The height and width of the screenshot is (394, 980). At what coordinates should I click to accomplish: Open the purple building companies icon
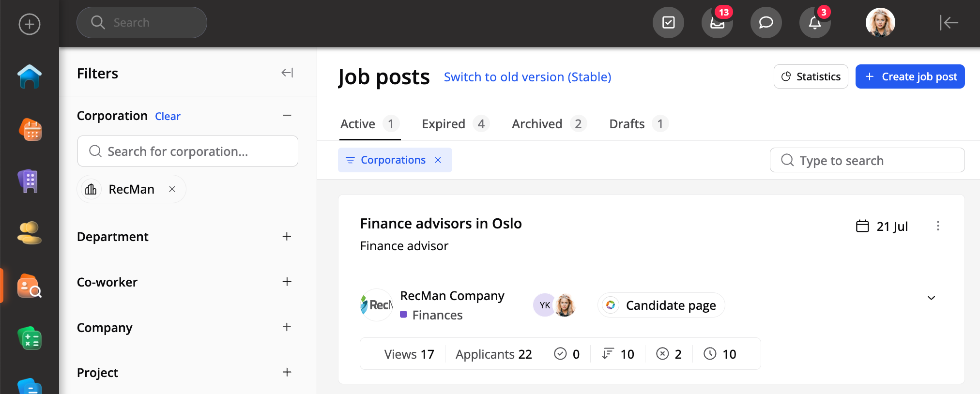29,182
